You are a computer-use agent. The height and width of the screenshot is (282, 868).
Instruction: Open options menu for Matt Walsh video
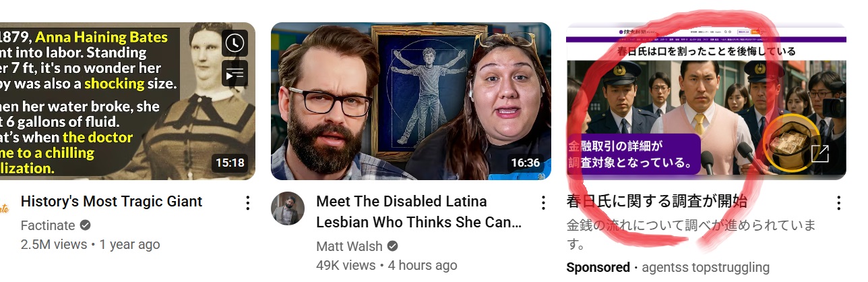click(x=543, y=202)
